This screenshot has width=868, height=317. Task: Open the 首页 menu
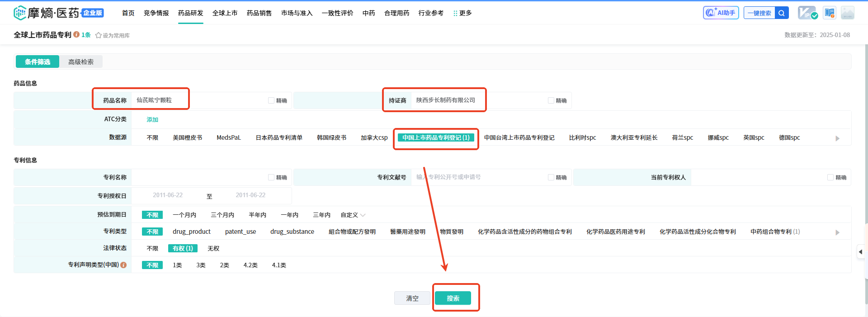click(x=128, y=13)
